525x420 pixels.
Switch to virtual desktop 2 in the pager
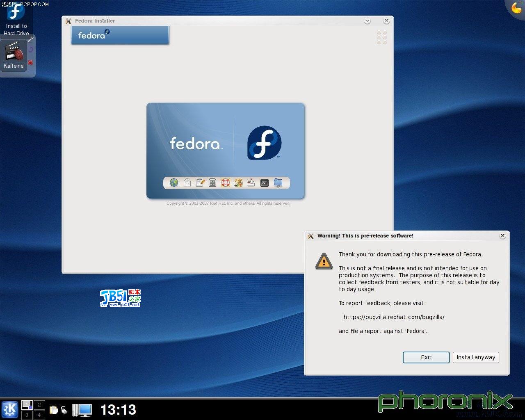click(39, 405)
